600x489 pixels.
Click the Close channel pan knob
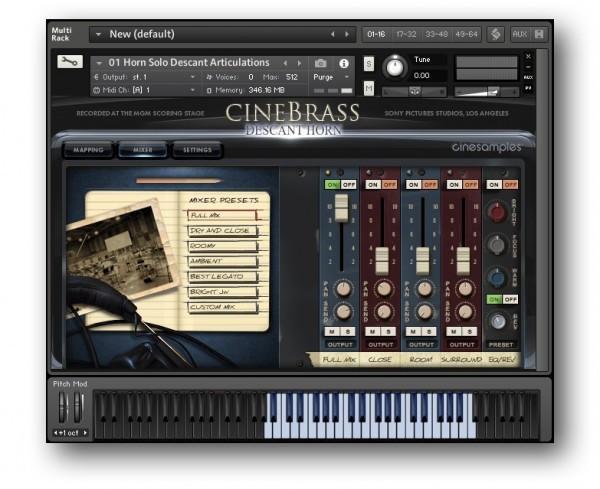384,289
